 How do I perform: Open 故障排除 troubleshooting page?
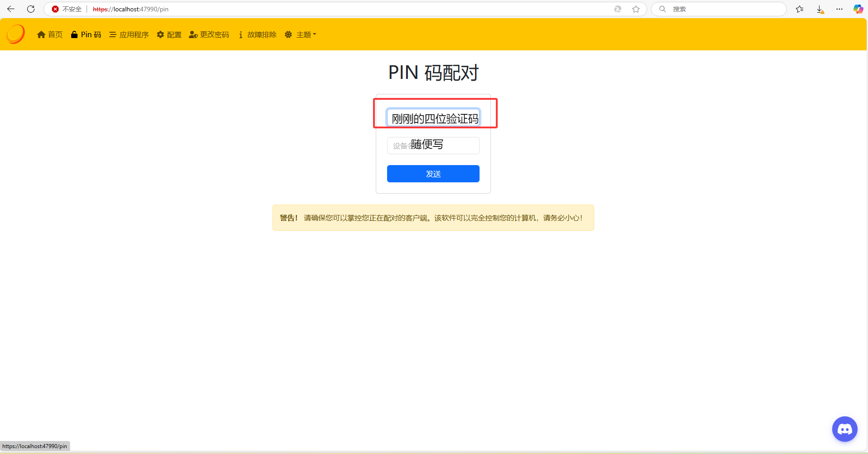(257, 34)
